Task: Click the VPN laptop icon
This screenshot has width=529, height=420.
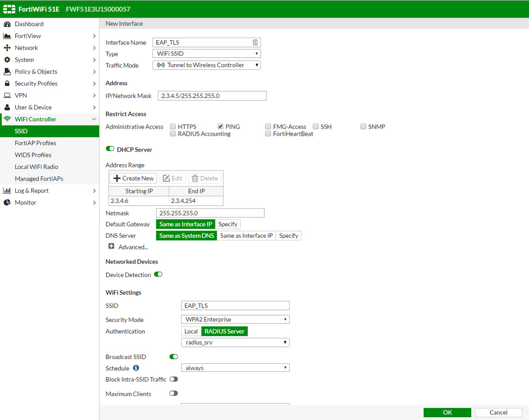Action: 7,95
